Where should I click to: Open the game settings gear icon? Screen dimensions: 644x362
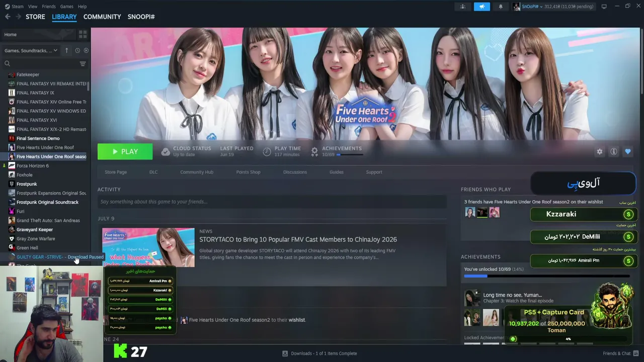click(x=599, y=151)
